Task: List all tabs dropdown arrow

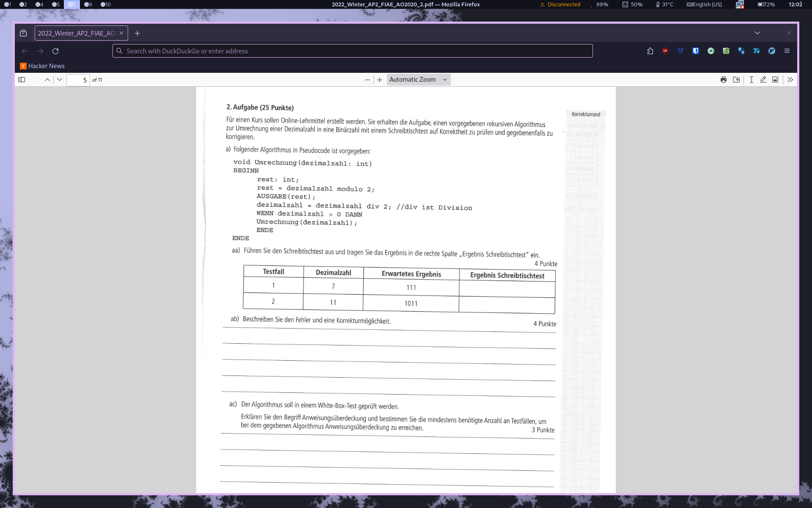Action: (x=757, y=33)
